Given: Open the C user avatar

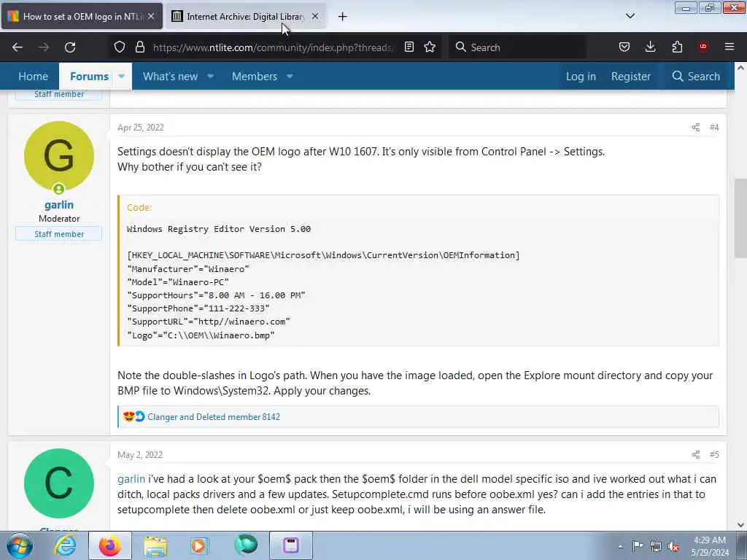Looking at the screenshot, I should [x=58, y=483].
